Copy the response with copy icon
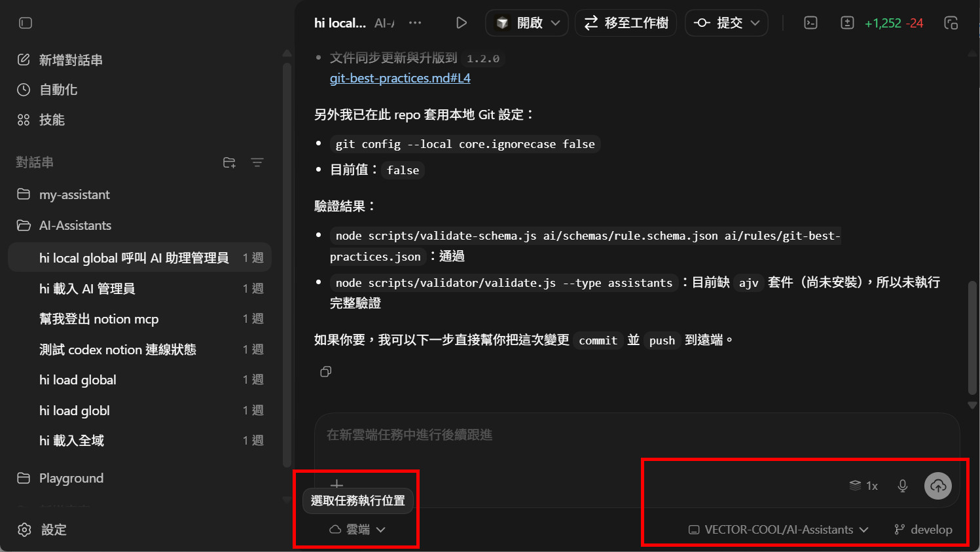The height and width of the screenshot is (552, 980). [x=326, y=372]
